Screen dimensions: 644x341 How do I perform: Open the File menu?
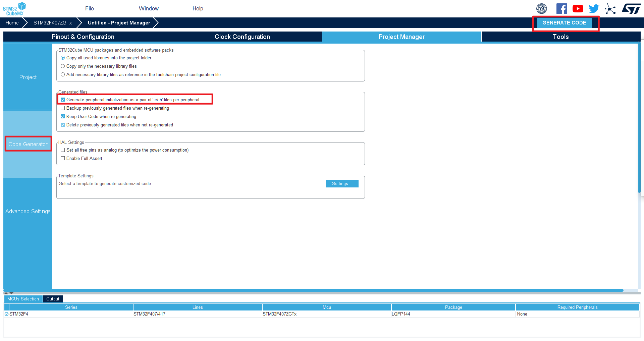[x=90, y=9]
